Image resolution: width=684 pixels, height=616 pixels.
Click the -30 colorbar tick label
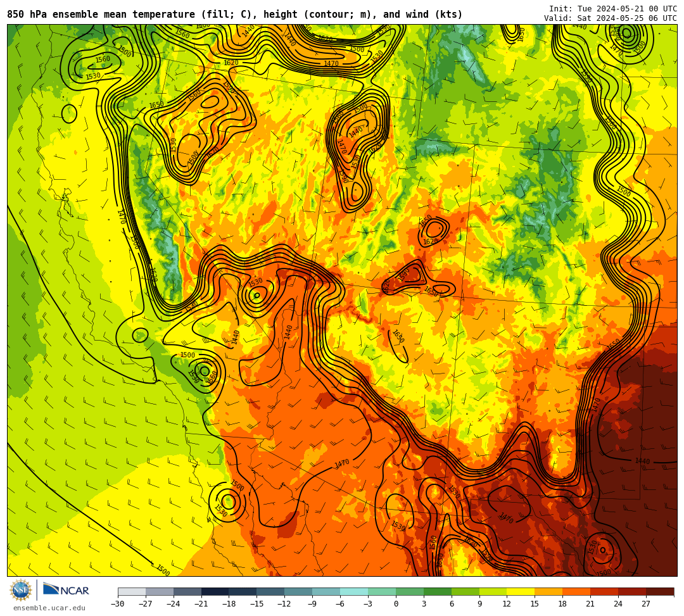(x=118, y=604)
